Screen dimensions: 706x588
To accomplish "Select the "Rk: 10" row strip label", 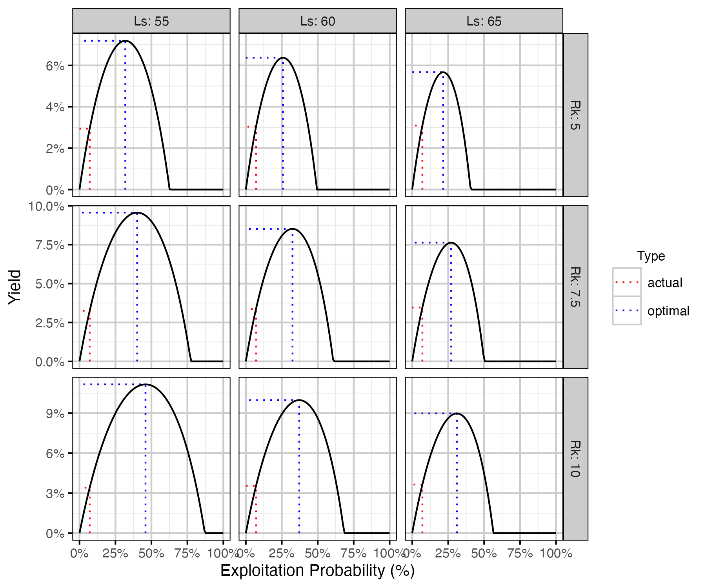I will pos(575,459).
